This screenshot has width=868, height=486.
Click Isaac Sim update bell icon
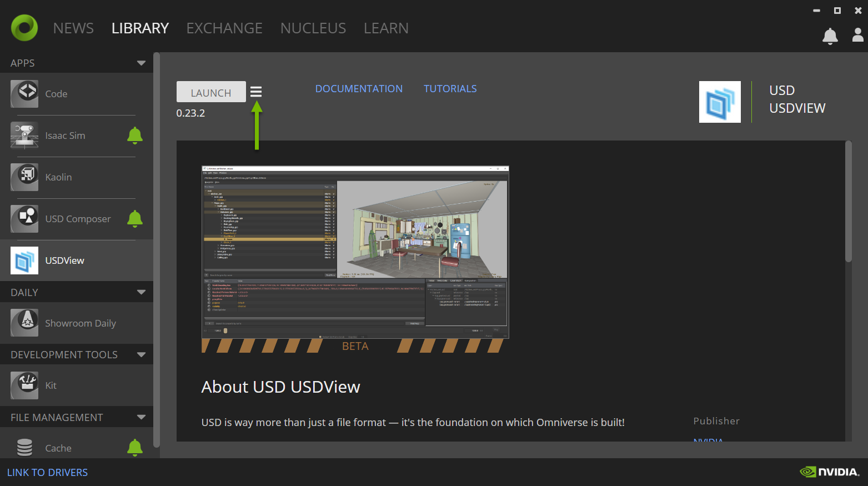[135, 136]
